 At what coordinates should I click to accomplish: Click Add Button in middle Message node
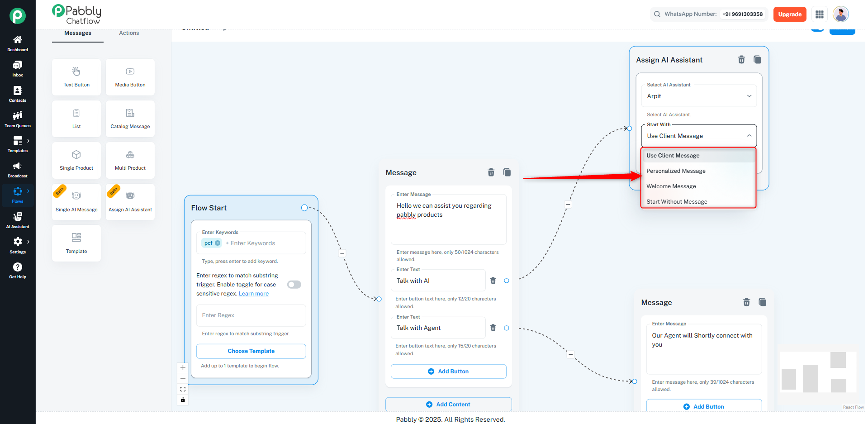point(448,372)
